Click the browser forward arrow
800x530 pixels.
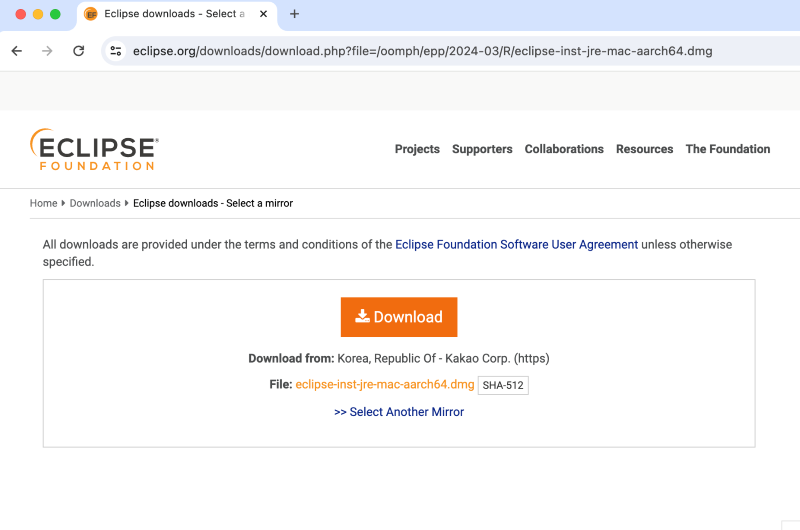click(x=47, y=51)
